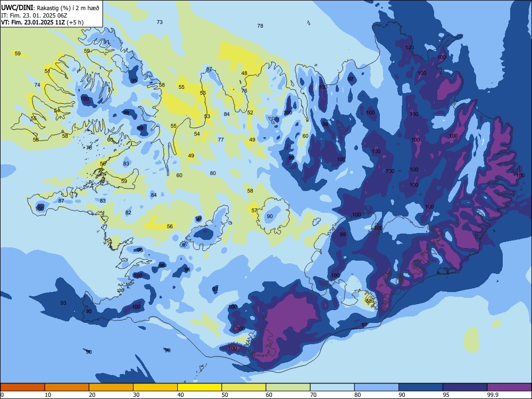Click the humidity value 57 beside the glacier
Viewport: 532px width, 399px height.
pyautogui.click(x=254, y=210)
